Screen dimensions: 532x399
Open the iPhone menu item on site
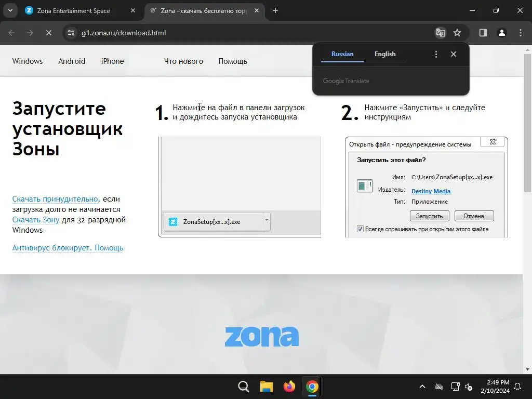(112, 61)
